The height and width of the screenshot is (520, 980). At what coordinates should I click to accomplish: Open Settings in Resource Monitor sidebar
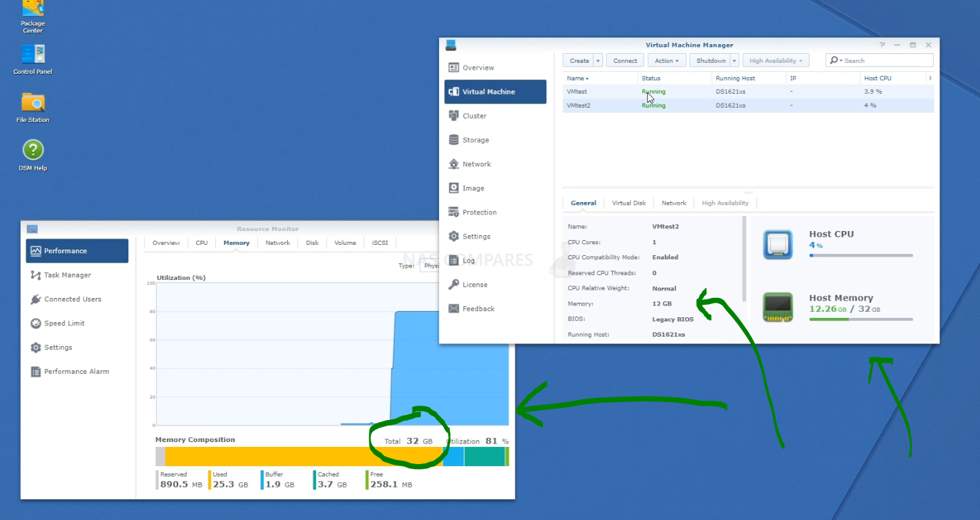coord(77,348)
